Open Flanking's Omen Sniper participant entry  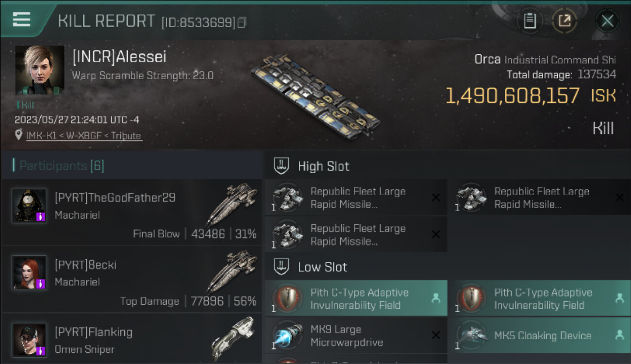pyautogui.click(x=132, y=339)
